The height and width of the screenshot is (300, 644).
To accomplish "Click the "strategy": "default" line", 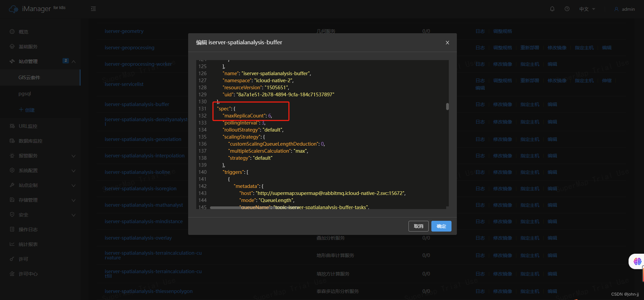I will tap(251, 158).
